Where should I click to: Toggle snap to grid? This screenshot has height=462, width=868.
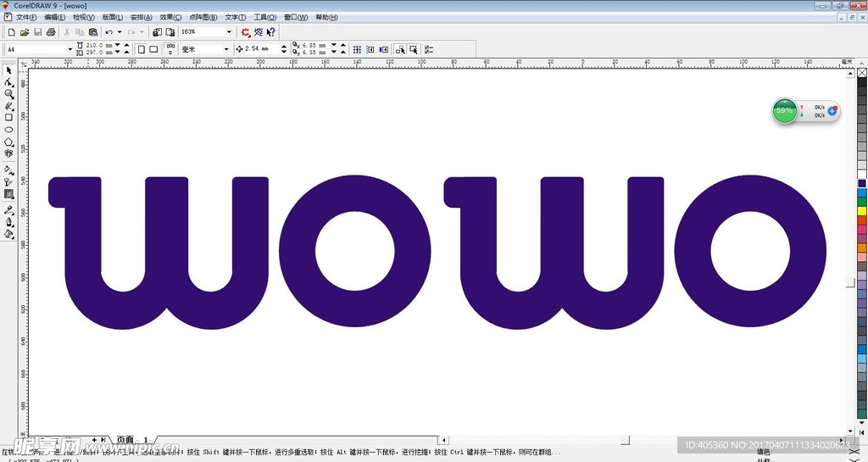click(357, 49)
